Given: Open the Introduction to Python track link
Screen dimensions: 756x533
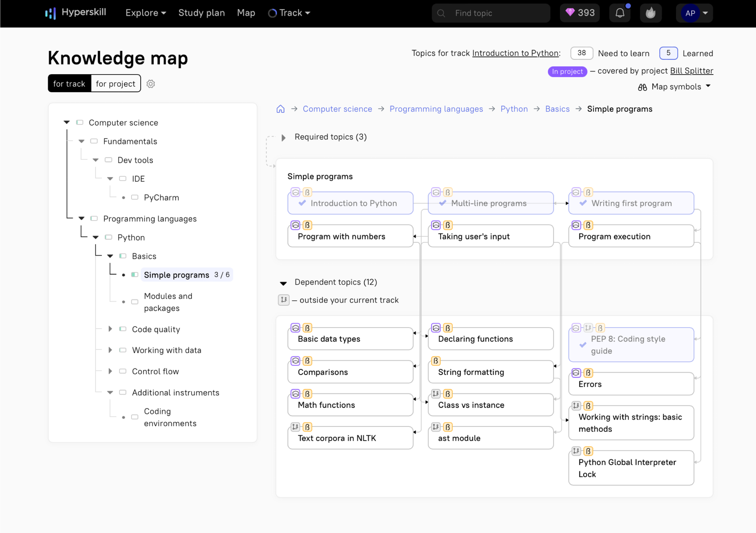Looking at the screenshot, I should coord(515,53).
